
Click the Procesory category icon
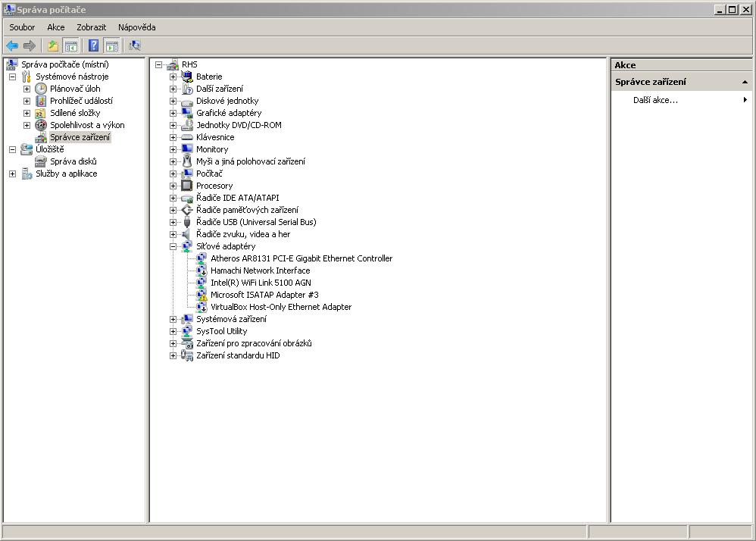187,186
